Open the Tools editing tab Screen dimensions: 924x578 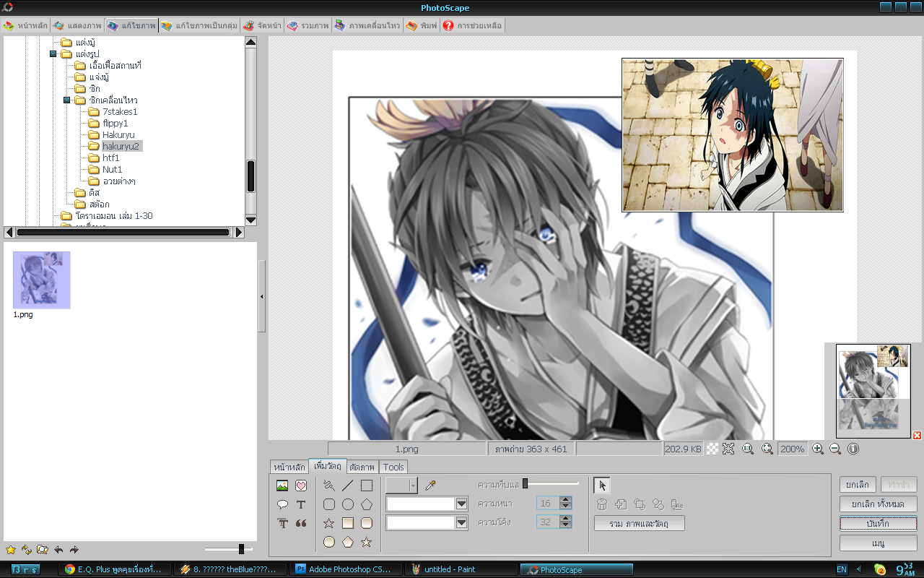(394, 467)
